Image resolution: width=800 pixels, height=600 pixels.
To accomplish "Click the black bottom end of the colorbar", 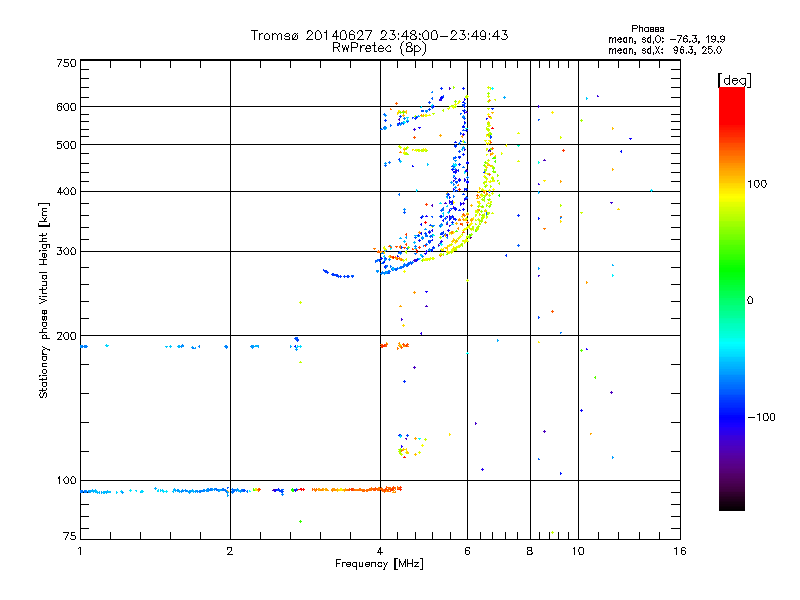I will pos(731,506).
